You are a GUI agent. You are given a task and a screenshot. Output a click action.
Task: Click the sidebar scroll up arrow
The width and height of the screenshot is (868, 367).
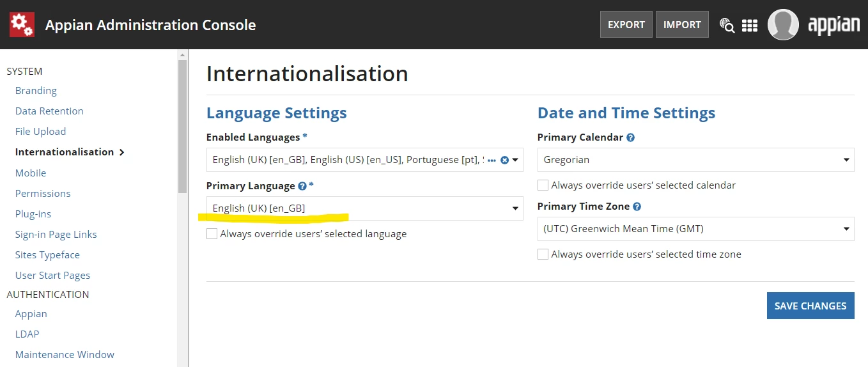(183, 54)
